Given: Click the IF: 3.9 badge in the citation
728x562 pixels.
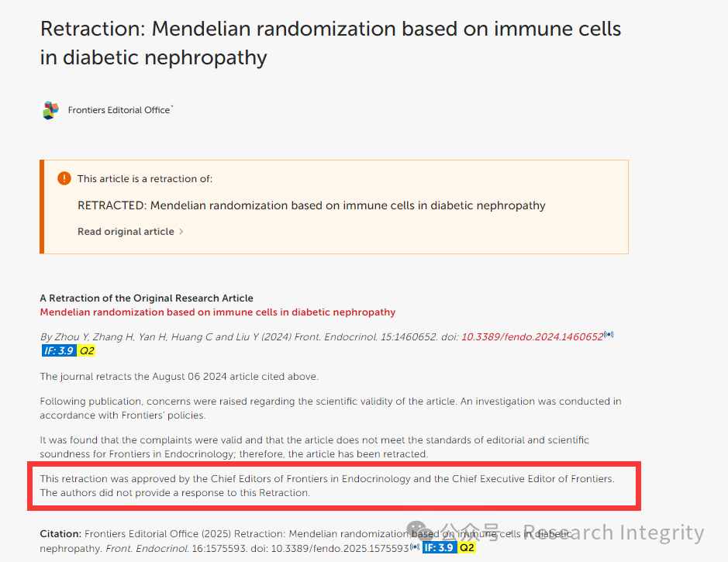Looking at the screenshot, I should pos(440,547).
